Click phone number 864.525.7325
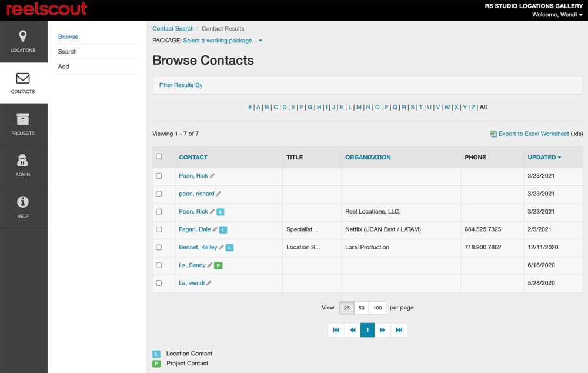Viewport: 588px width, 373px height. point(483,229)
